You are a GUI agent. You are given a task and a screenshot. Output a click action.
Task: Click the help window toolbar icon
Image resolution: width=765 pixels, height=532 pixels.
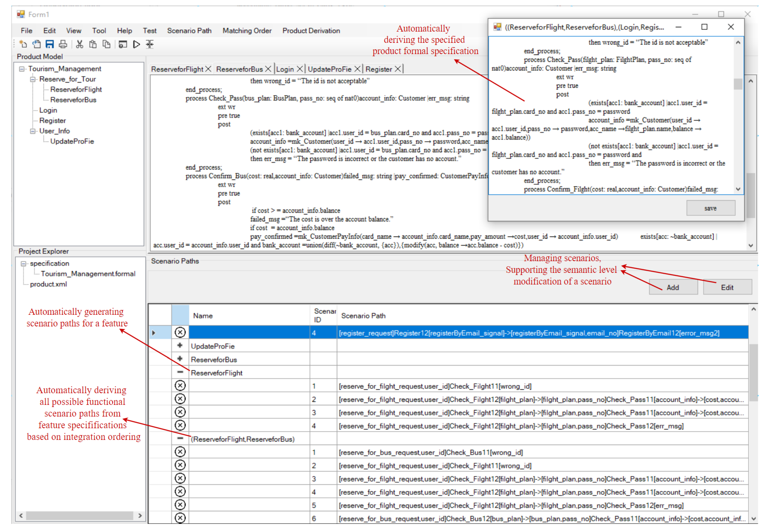(x=123, y=44)
